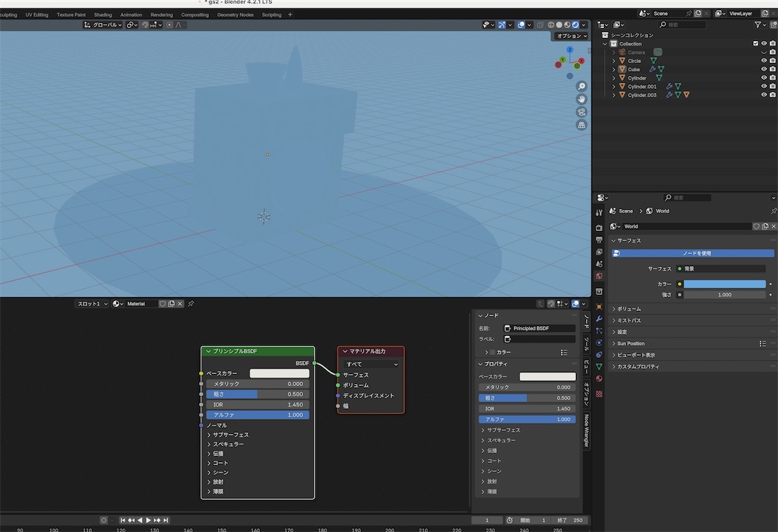Screen dimensions: 778x532
Task: Click the Sun Position presets list icon
Action: 763,344
